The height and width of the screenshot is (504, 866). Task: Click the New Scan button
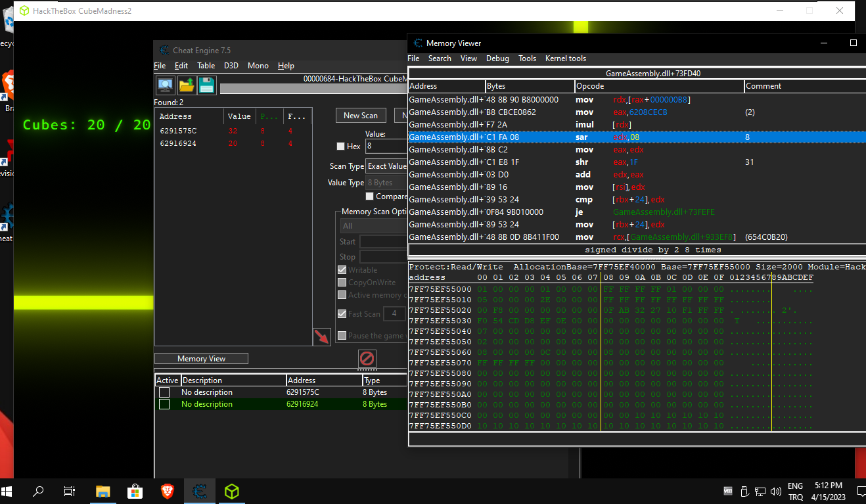[361, 116]
